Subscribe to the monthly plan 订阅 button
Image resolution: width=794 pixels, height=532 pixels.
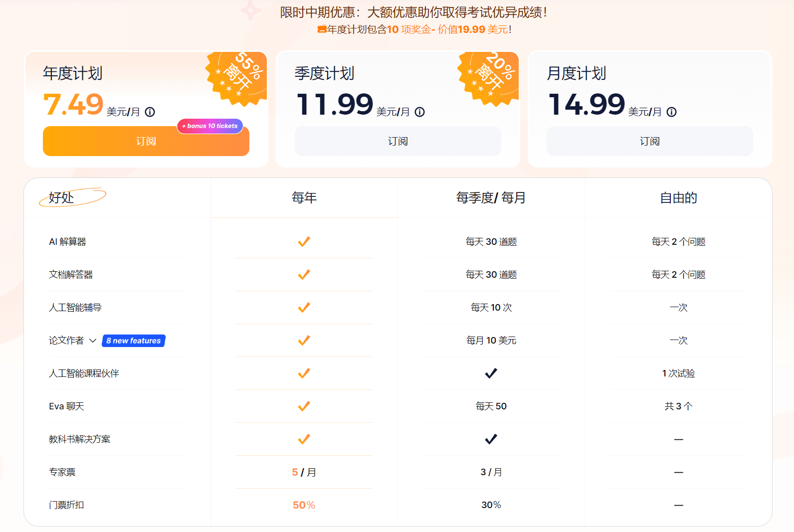point(650,142)
